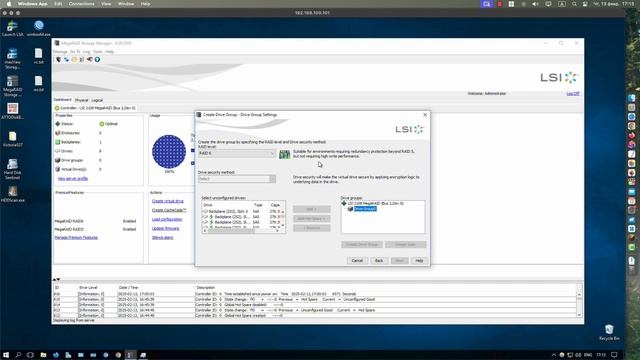The width and height of the screenshot is (640, 360).
Task: Select Dashboard tab
Action: (62, 100)
